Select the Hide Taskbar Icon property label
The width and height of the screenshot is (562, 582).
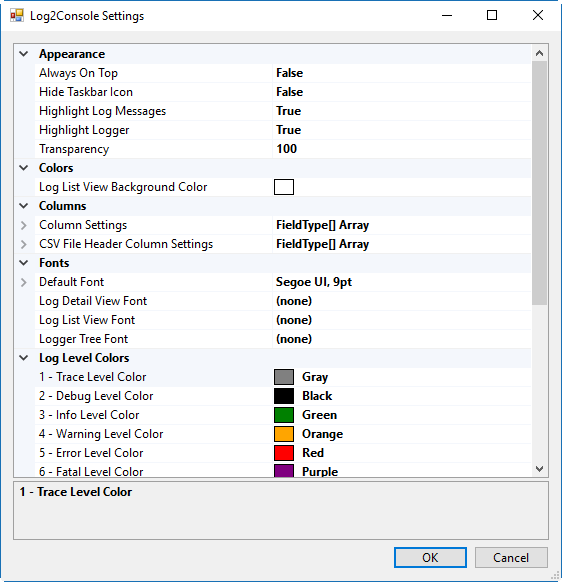click(86, 92)
